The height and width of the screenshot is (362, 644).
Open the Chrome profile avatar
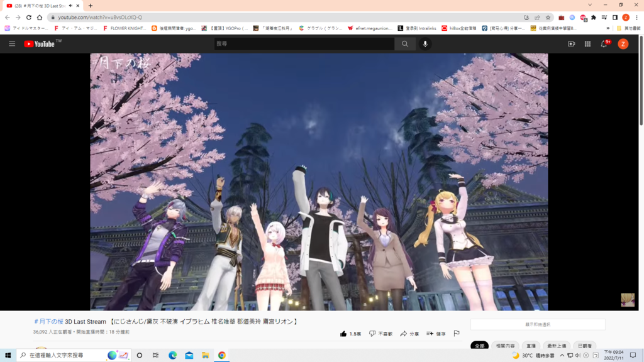click(x=626, y=17)
